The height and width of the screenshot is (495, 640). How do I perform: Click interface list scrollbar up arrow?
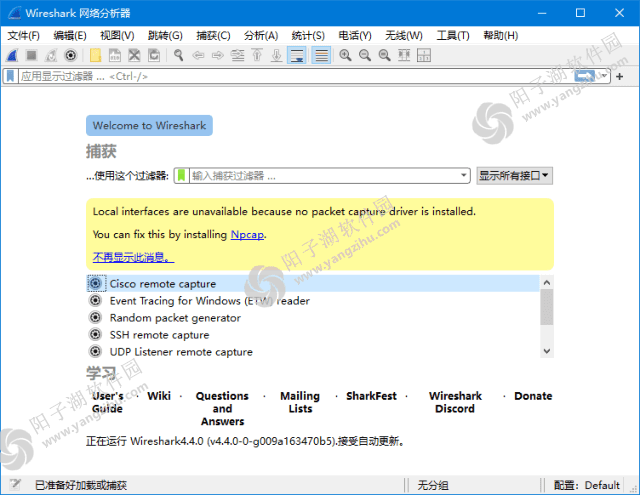(547, 282)
